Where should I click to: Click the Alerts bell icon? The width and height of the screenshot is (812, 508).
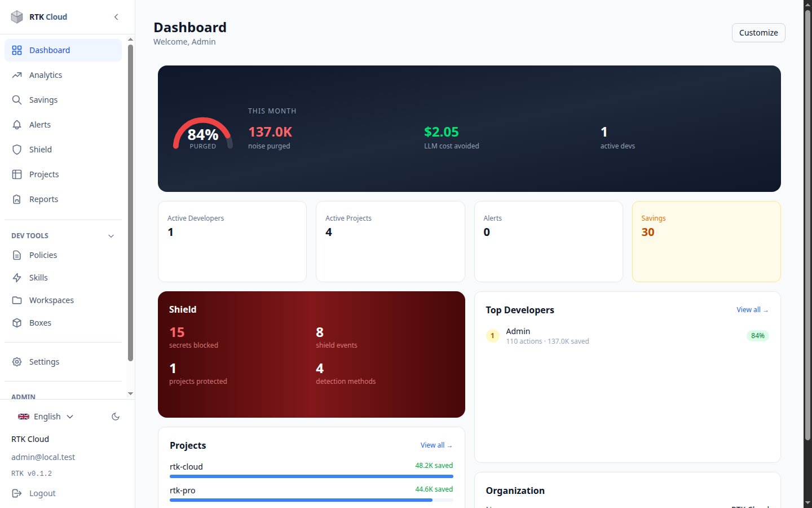coord(17,125)
